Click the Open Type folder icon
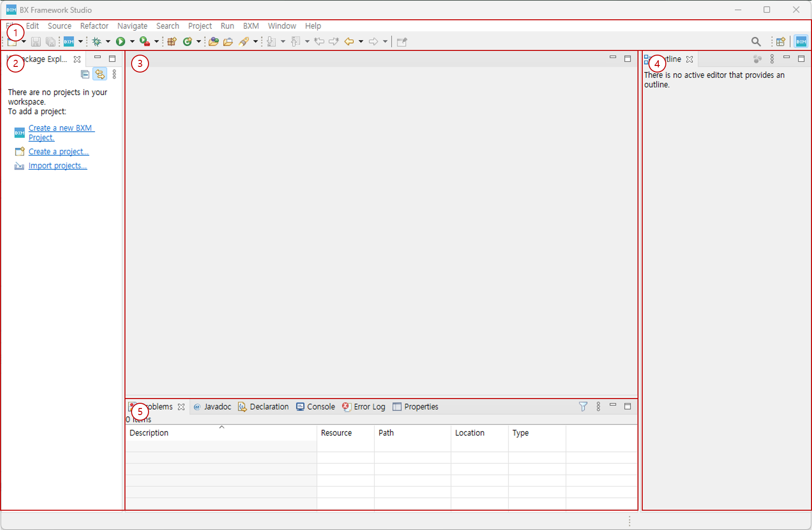The image size is (812, 530). pyautogui.click(x=214, y=41)
